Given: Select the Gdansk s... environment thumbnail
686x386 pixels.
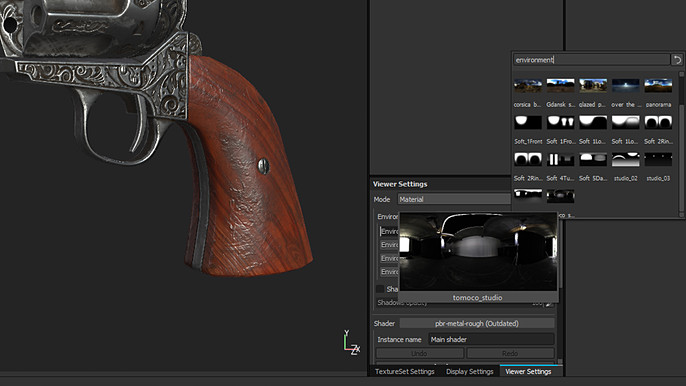Looking at the screenshot, I should click(560, 85).
